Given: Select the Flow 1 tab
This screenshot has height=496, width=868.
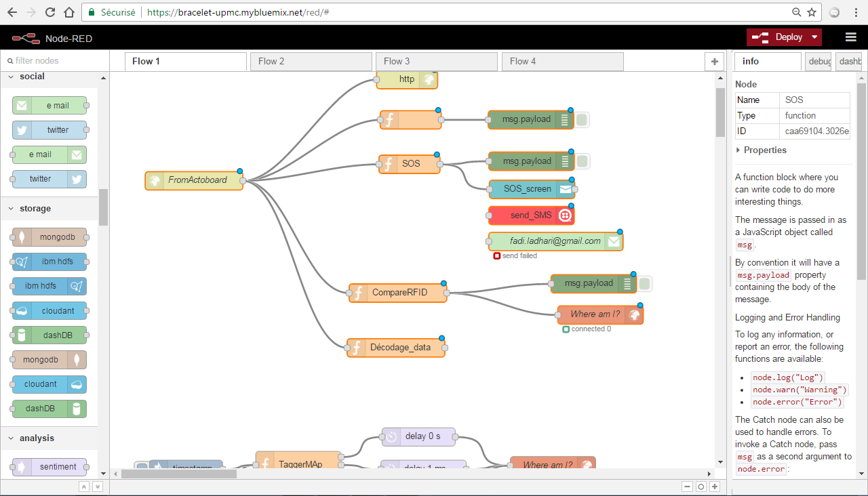Looking at the screenshot, I should pos(186,61).
